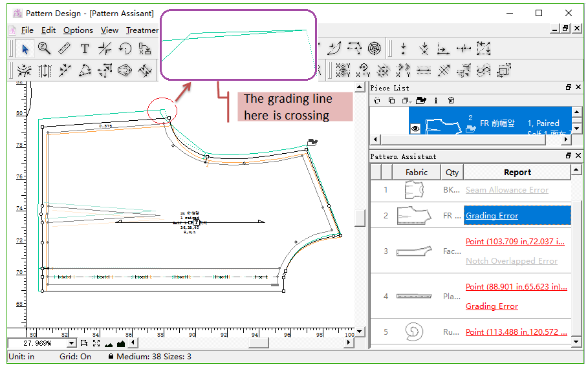Toggle visibility eye for FR piece
588x369 pixels.
[x=415, y=129]
